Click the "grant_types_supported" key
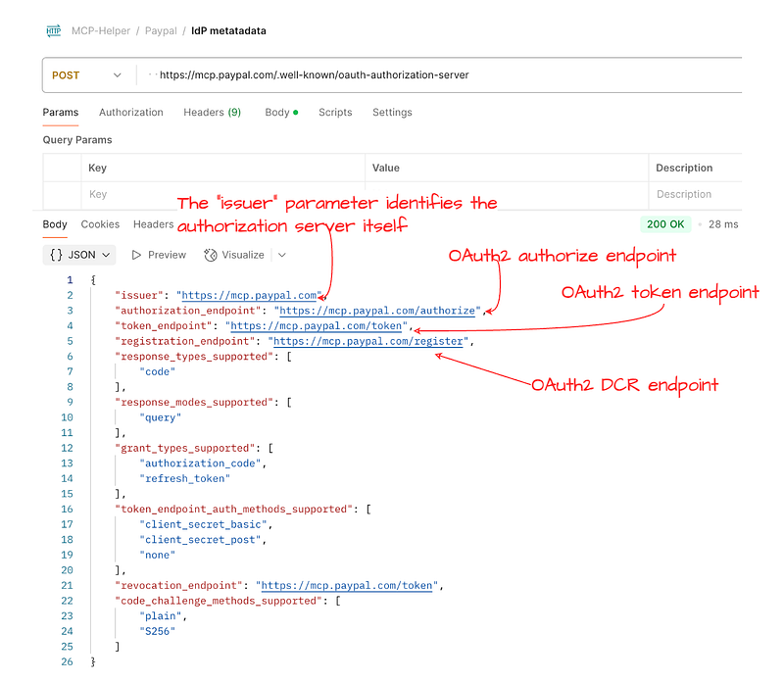This screenshot has width=784, height=682. [x=185, y=449]
